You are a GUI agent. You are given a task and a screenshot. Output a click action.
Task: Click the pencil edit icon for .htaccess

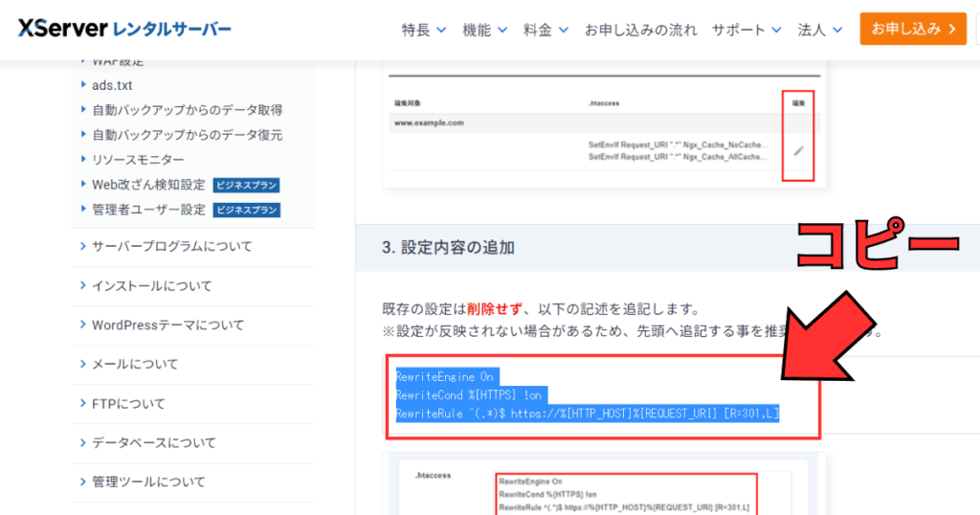click(x=798, y=150)
